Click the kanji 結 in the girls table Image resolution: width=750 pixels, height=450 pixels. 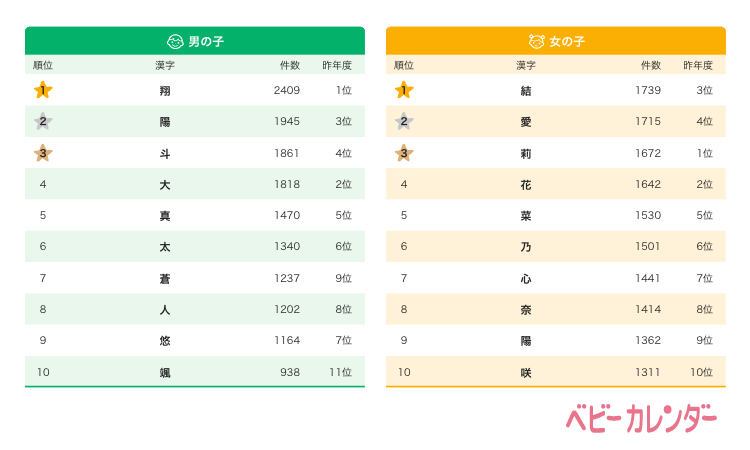pyautogui.click(x=526, y=90)
